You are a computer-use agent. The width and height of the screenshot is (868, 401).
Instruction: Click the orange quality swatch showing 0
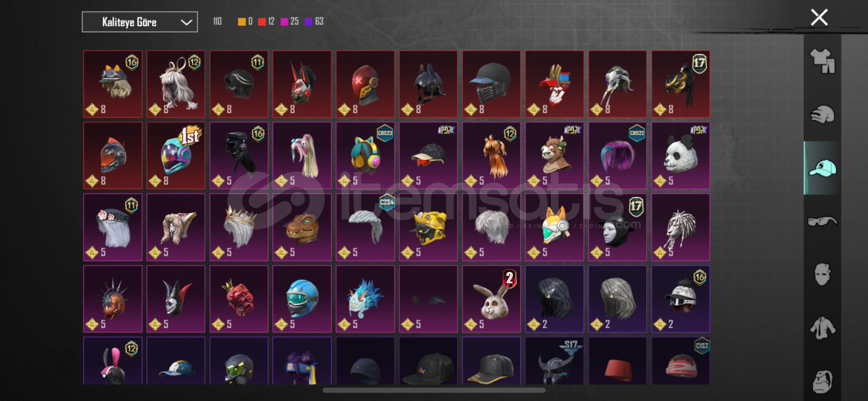point(241,22)
